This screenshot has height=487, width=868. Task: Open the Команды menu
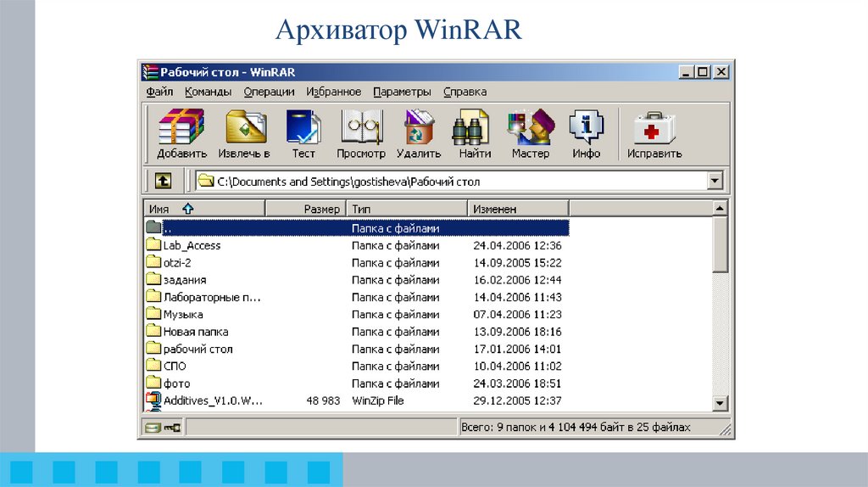pyautogui.click(x=209, y=92)
